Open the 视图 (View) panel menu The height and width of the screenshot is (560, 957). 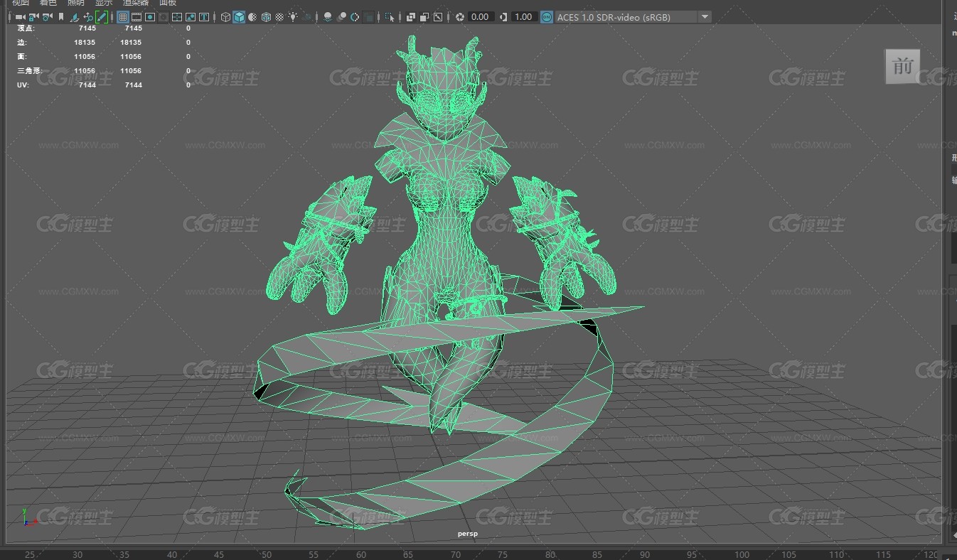coord(20,3)
